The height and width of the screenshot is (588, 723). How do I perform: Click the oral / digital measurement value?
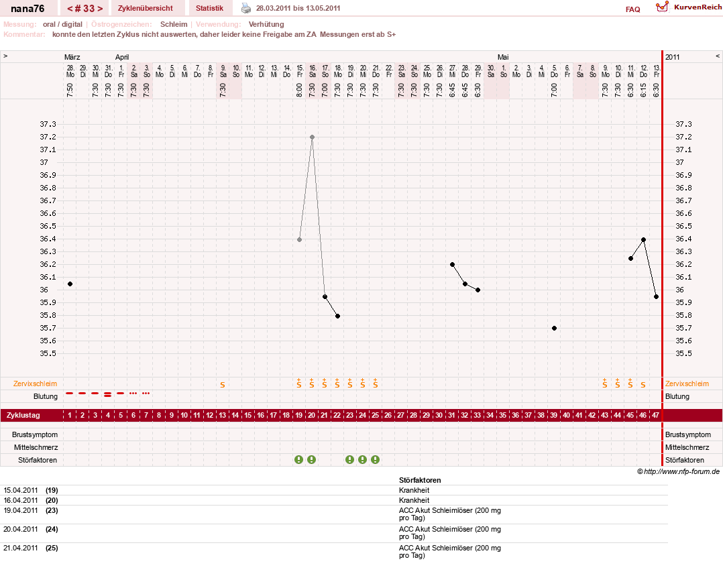coord(63,24)
